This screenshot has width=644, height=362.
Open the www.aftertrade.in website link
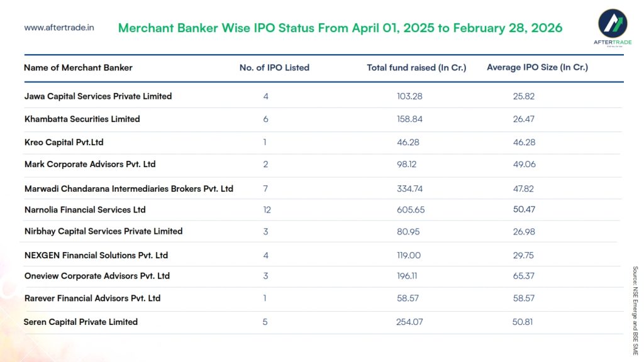(x=59, y=28)
